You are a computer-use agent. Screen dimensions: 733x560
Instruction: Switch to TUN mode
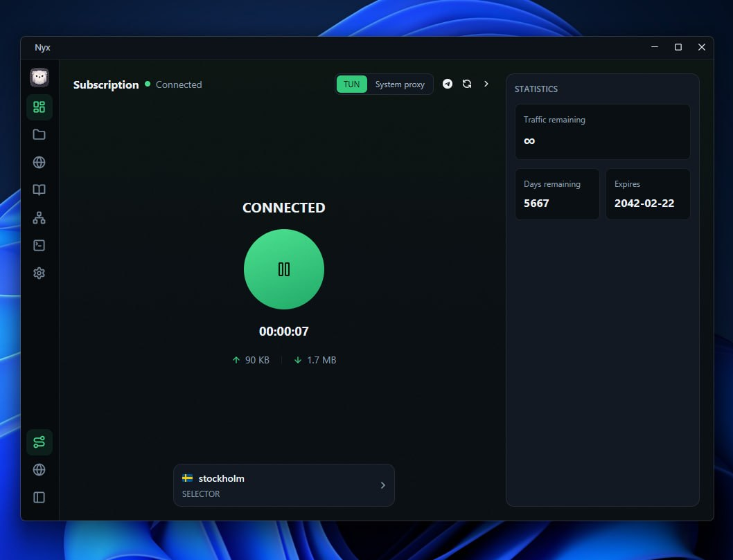point(351,84)
